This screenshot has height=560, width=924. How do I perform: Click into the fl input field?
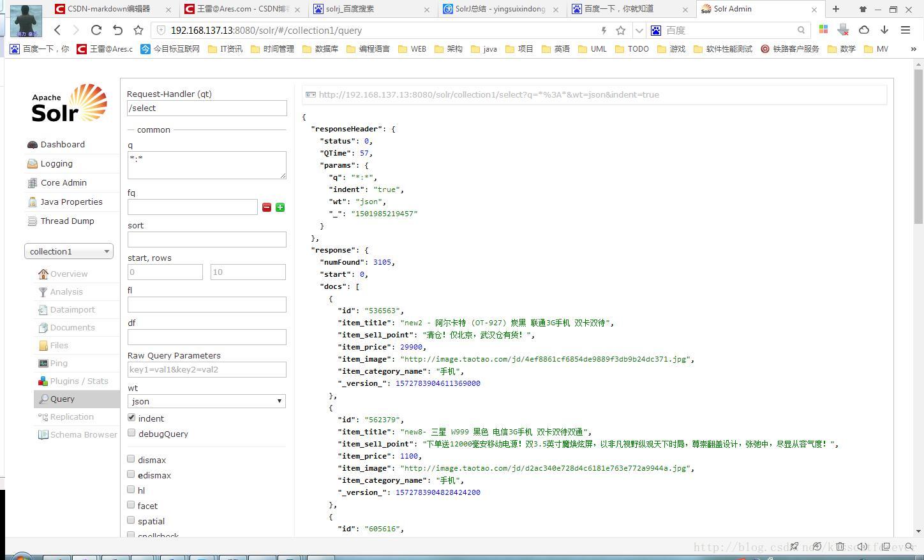207,304
